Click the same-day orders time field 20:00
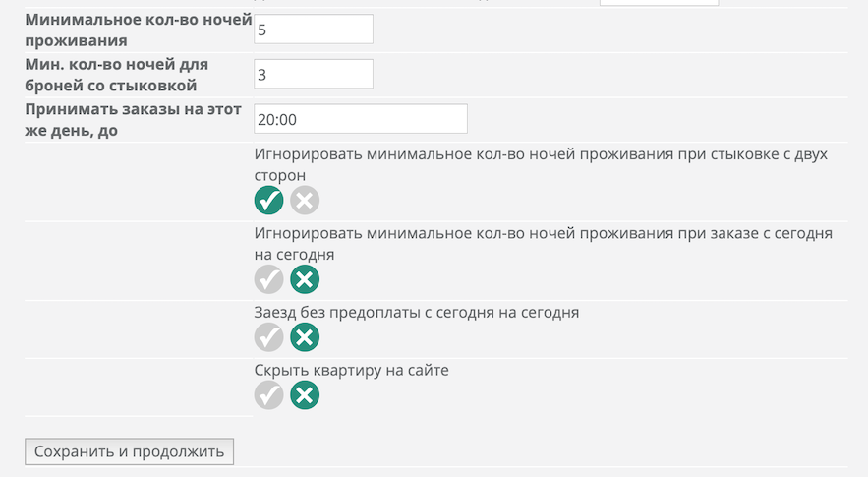This screenshot has height=477, width=868. (x=361, y=119)
